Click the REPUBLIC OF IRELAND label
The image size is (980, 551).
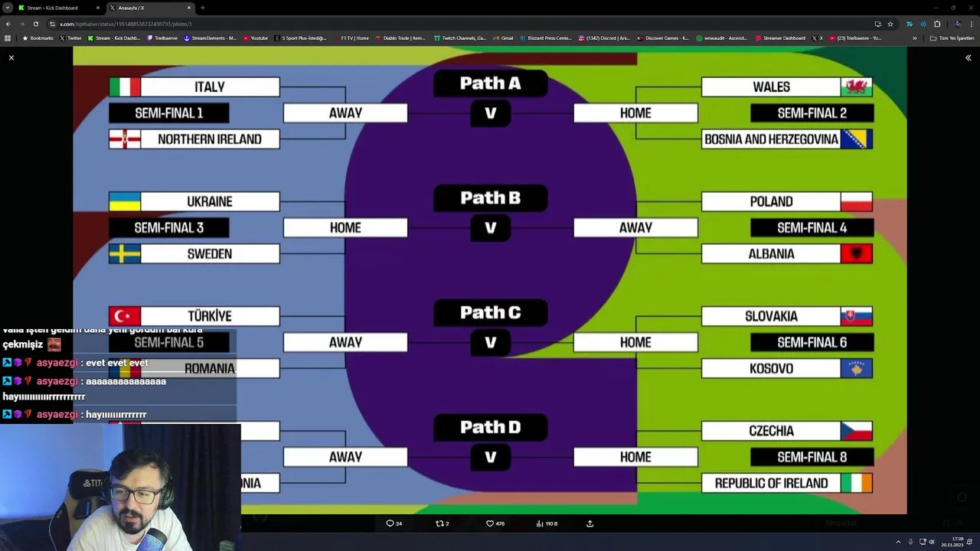pyautogui.click(x=771, y=484)
